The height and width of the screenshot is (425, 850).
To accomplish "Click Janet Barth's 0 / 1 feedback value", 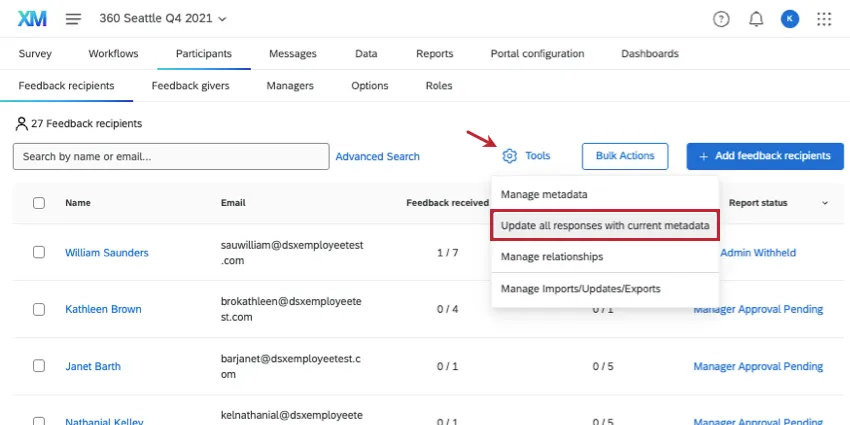I will coord(448,366).
